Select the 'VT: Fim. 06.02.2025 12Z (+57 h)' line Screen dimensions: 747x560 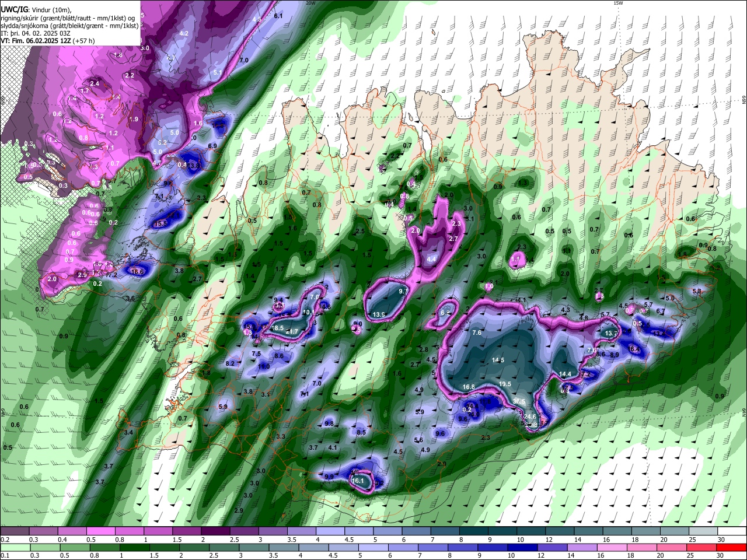click(47, 41)
